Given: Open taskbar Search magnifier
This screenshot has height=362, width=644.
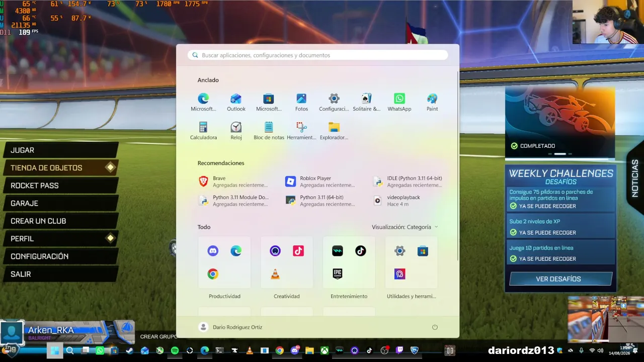Looking at the screenshot, I should (70, 350).
